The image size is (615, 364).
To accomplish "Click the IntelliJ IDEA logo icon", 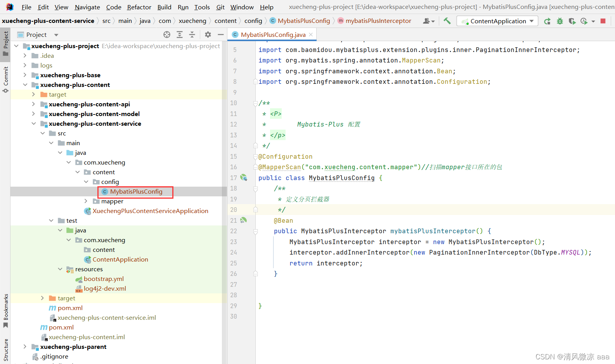I will pos(9,7).
